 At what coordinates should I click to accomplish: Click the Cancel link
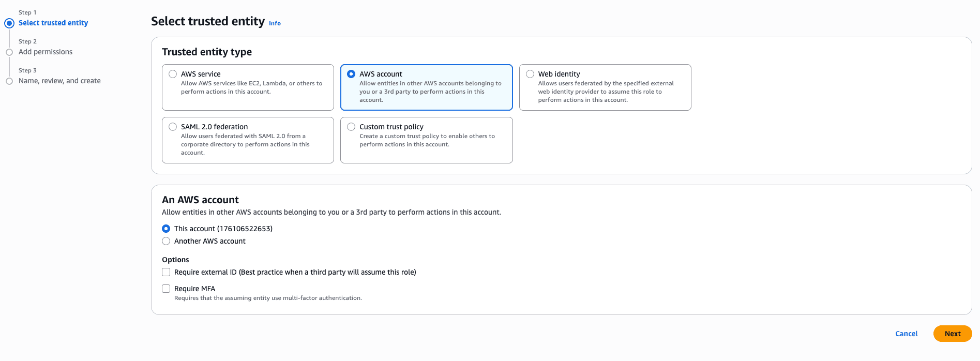[x=906, y=334]
